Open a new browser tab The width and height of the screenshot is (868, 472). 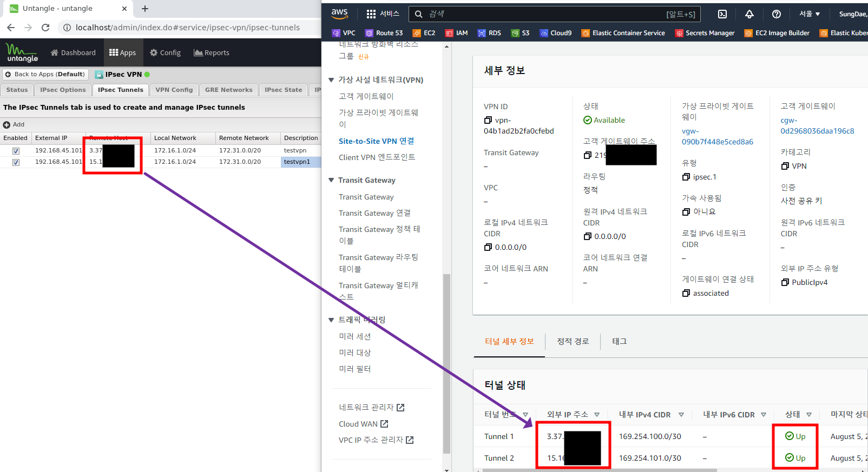(145, 9)
